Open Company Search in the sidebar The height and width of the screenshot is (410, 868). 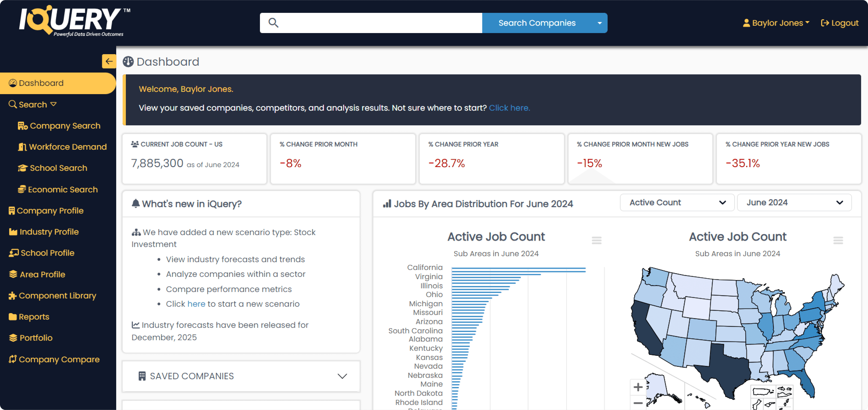click(x=59, y=126)
